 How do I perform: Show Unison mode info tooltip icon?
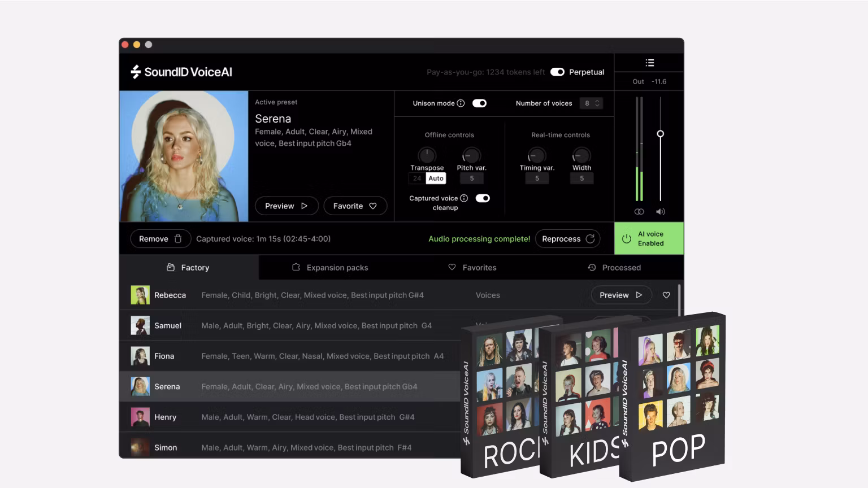tap(461, 103)
